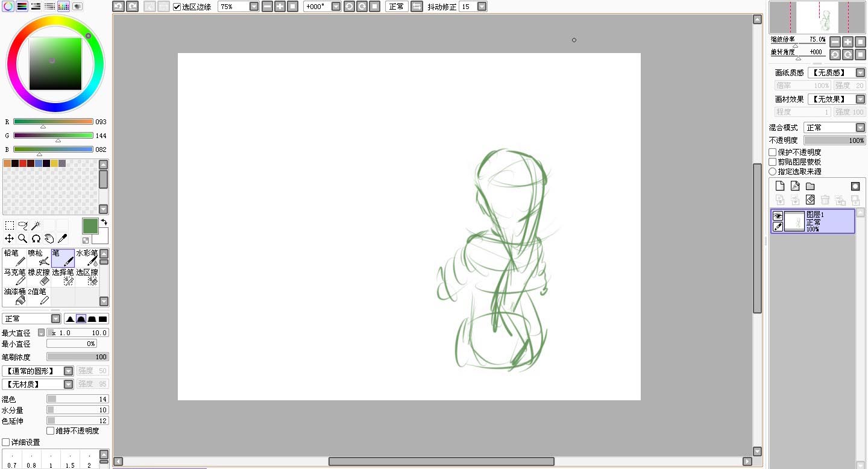Image resolution: width=868 pixels, height=469 pixels.
Task: Enable 維持不透明度 checkbox
Action: pyautogui.click(x=51, y=431)
